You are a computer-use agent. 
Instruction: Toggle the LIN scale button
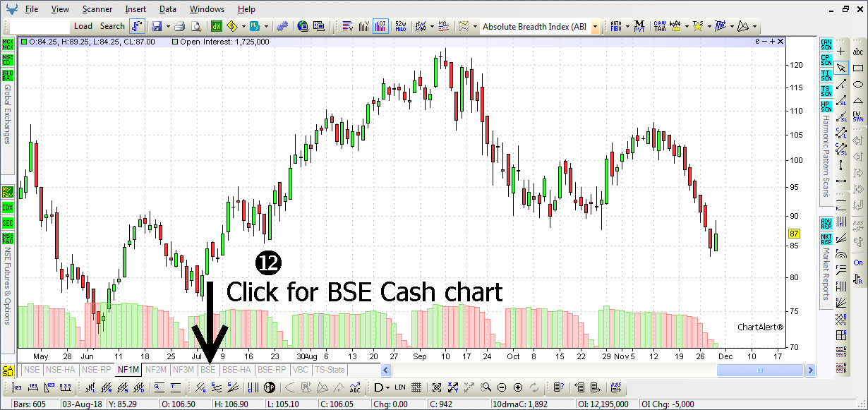click(x=400, y=387)
